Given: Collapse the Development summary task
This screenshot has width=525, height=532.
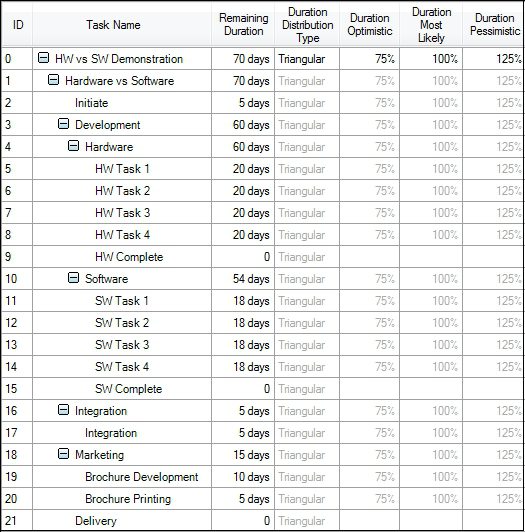Looking at the screenshot, I should click(63, 124).
